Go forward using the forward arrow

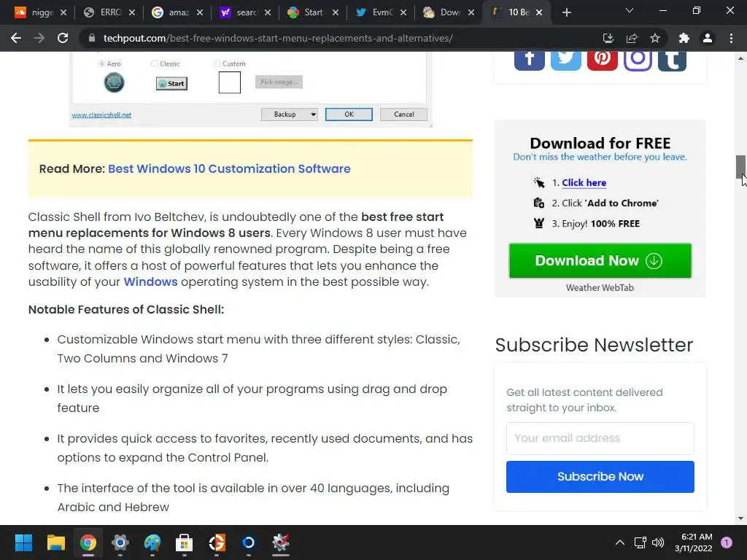[39, 38]
